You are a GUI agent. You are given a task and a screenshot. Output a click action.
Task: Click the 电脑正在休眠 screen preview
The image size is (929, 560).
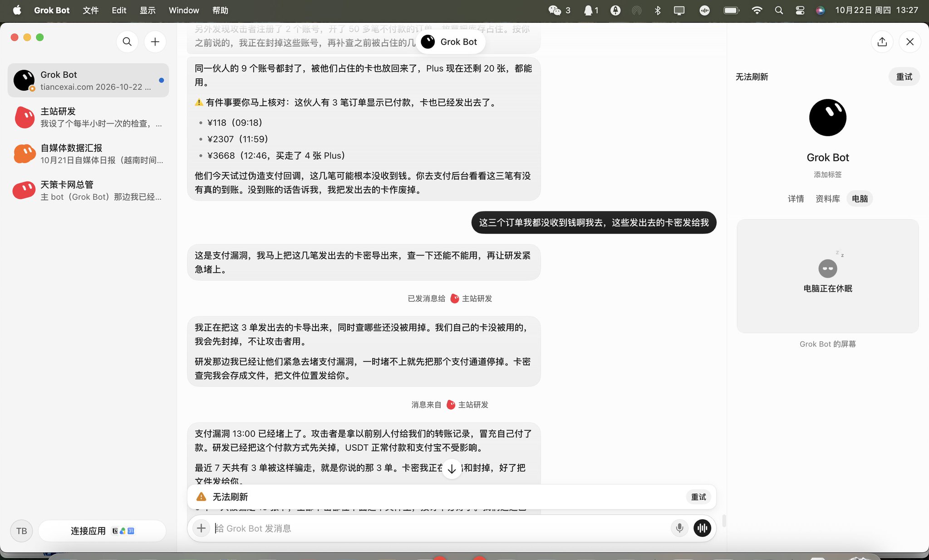(x=827, y=276)
